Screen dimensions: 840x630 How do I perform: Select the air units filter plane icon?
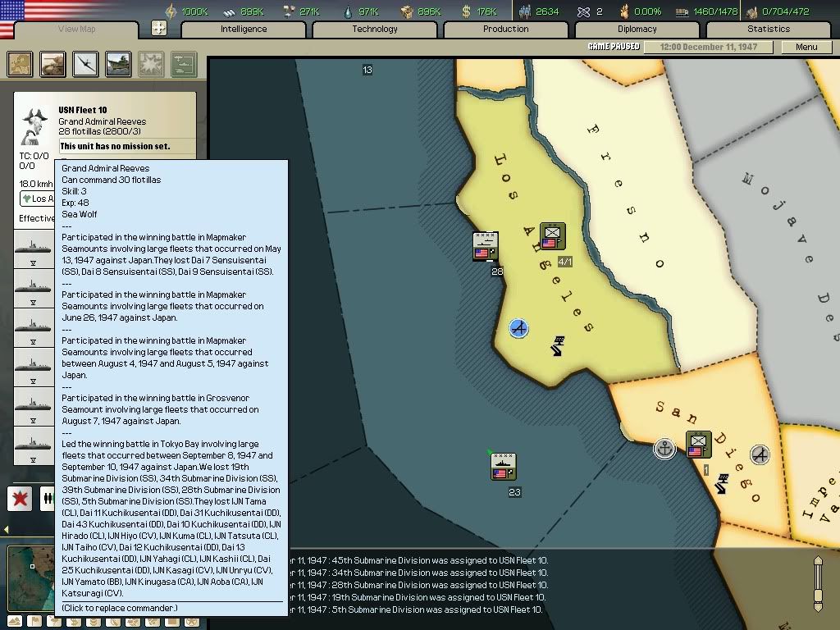(x=85, y=64)
